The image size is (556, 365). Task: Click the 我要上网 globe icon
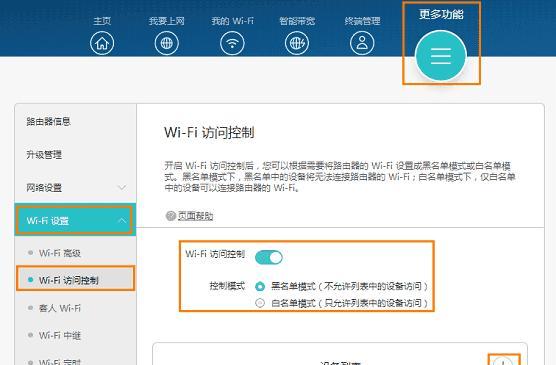tap(167, 43)
